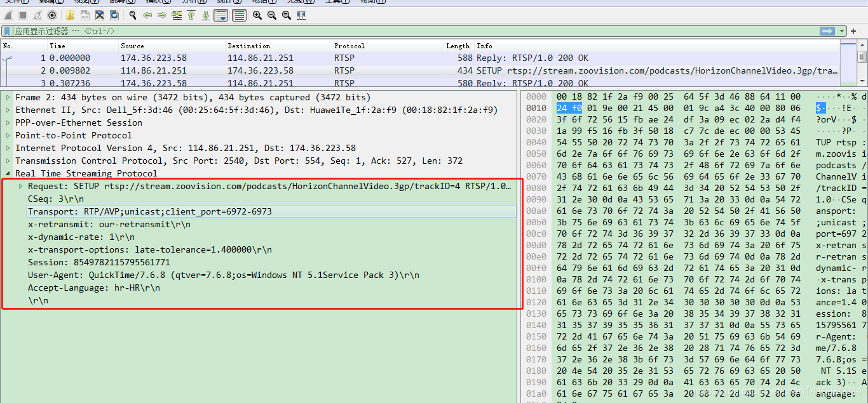Reload this capture file
Viewport: 868px width, 403px height.
point(114,15)
